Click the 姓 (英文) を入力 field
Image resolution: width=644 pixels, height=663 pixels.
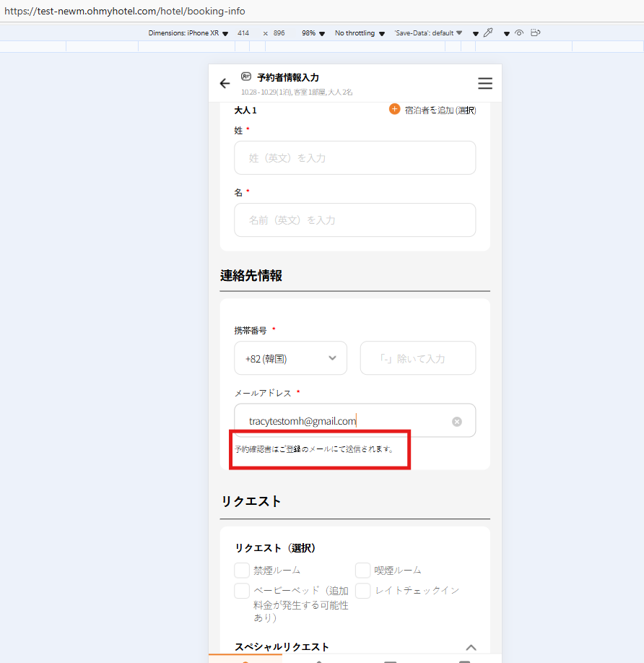pos(355,157)
